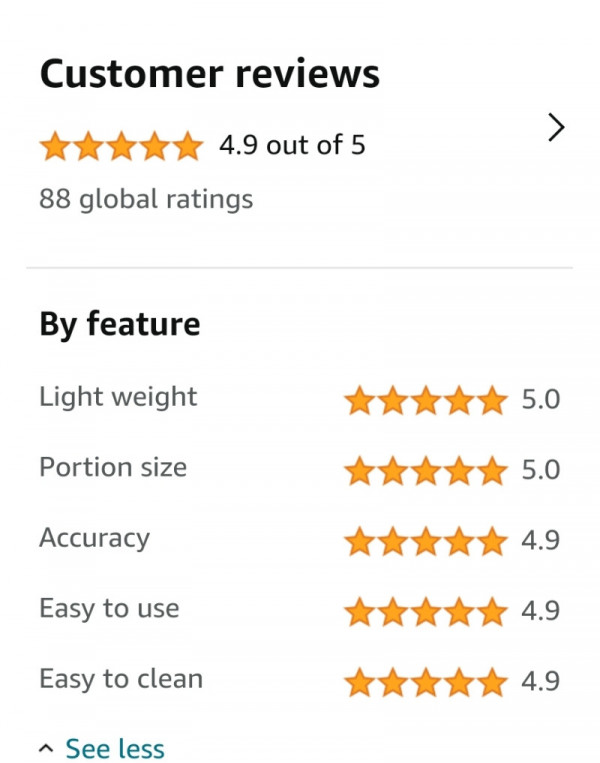Select the Portion size star rating
600x763 pixels.
(426, 471)
